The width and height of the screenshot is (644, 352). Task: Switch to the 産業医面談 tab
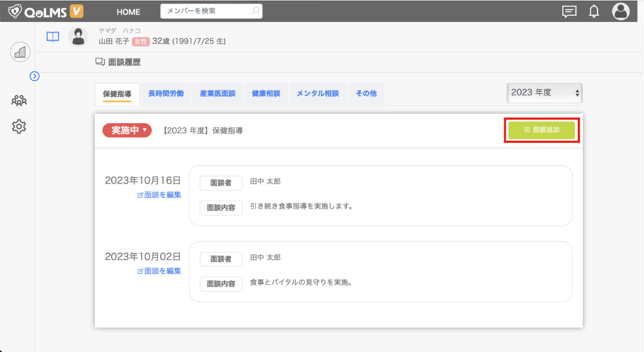click(218, 94)
